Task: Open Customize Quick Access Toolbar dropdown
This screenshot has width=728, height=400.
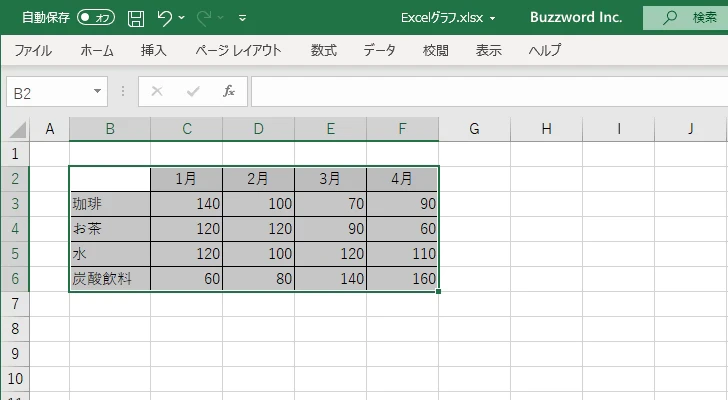Action: click(x=242, y=18)
